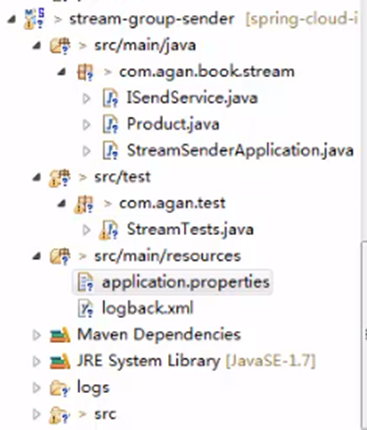Select ISendService.java file name
This screenshot has width=367, height=430.
(x=192, y=98)
